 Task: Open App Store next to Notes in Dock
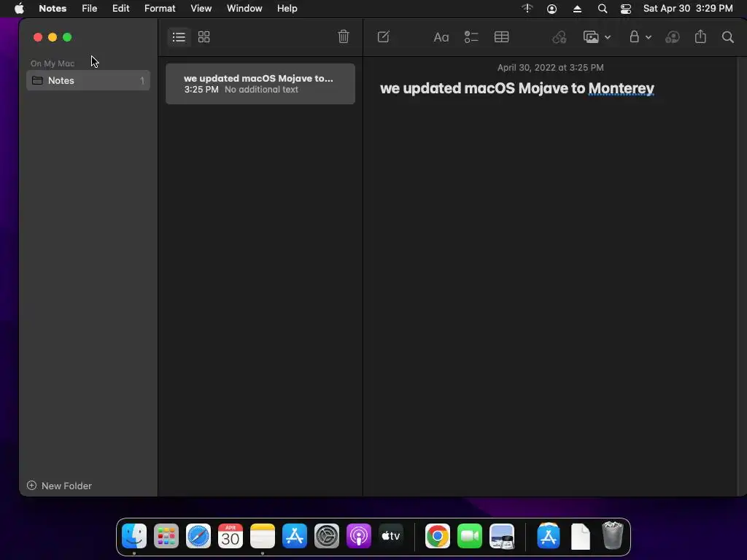[x=295, y=536]
